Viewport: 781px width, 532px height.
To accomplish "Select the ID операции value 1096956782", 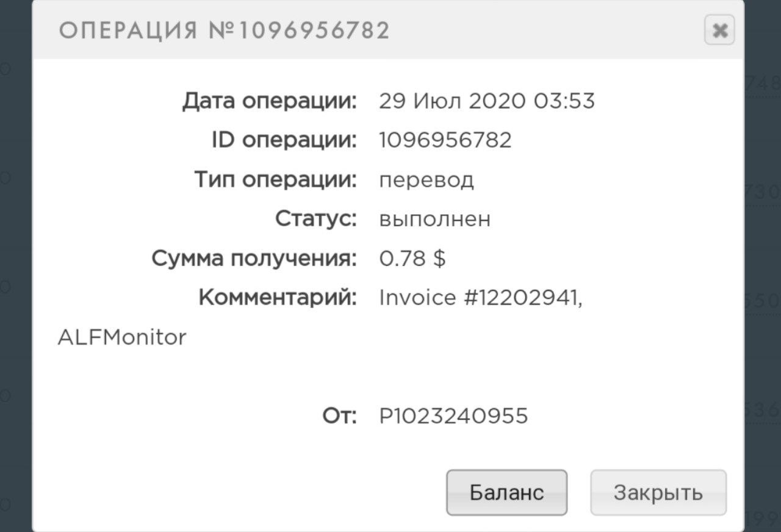I will coord(445,140).
